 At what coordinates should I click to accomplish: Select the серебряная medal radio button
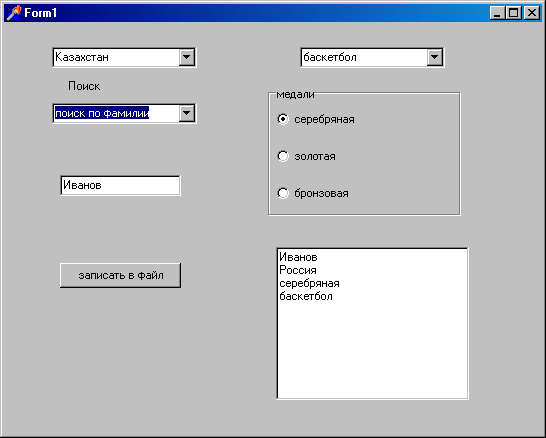(x=283, y=119)
